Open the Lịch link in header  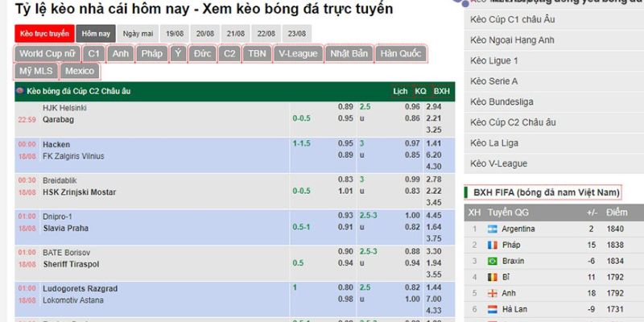coord(400,91)
